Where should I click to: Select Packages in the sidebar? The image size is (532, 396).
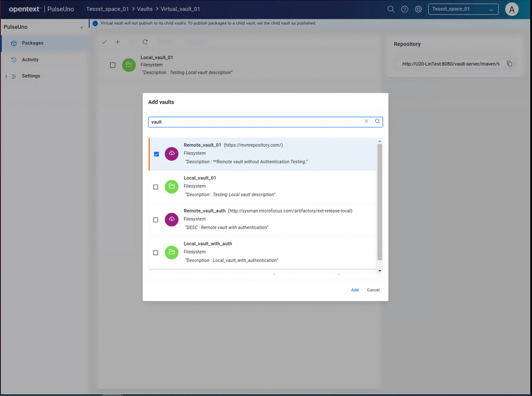(33, 43)
